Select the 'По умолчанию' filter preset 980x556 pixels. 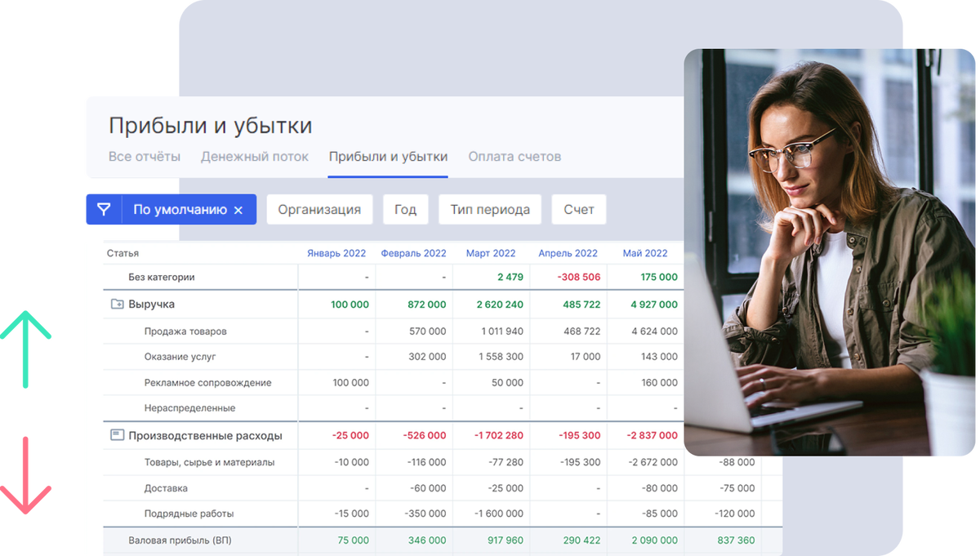click(x=180, y=210)
